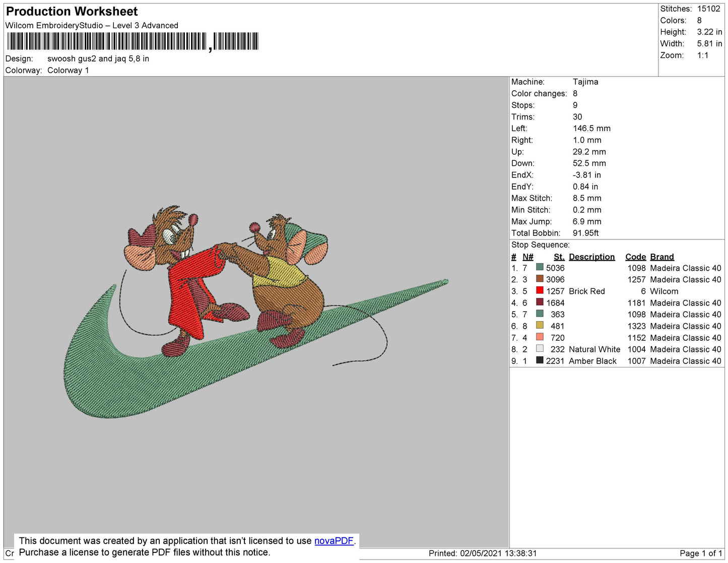Viewport: 728px width, 563px height.
Task: Select the yellow swatch beside 481 stitches
Action: coord(540,325)
